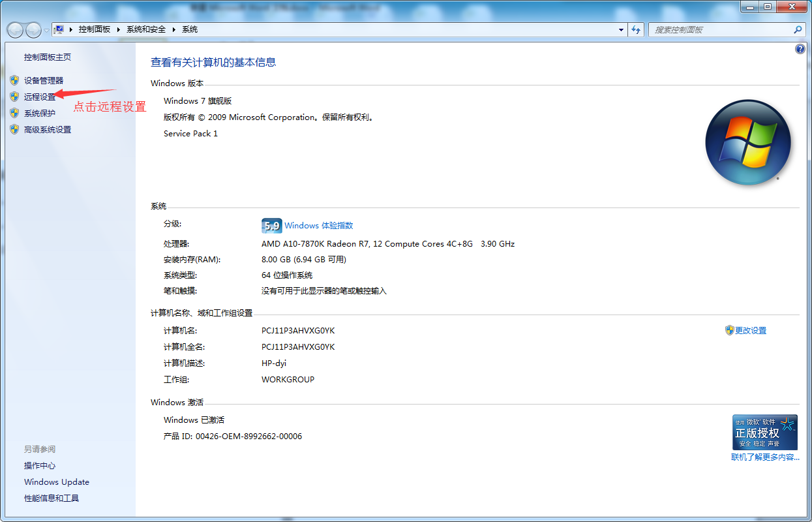Expand the arrow after 控制面板 in the breadcrumb
This screenshot has width=812, height=522.
(x=119, y=30)
